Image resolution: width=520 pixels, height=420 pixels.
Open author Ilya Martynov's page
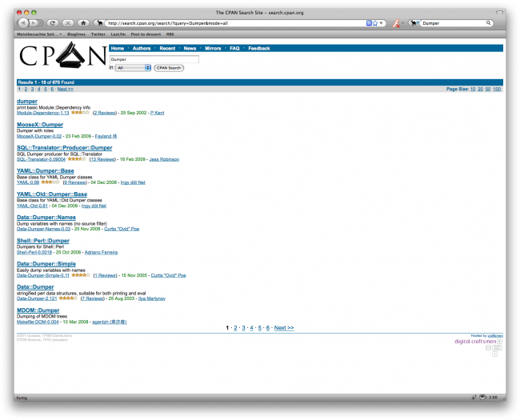[x=152, y=298]
